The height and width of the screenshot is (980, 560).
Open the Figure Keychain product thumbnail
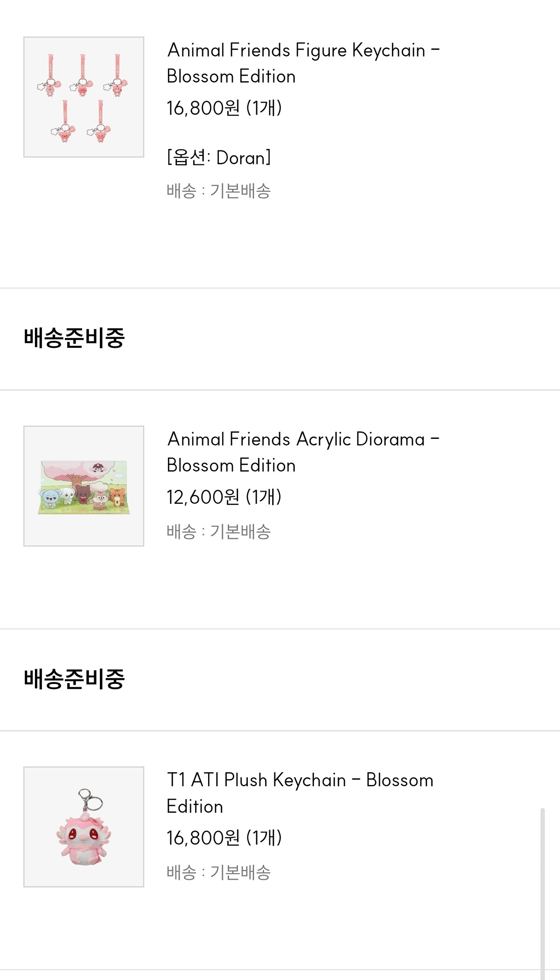point(84,97)
